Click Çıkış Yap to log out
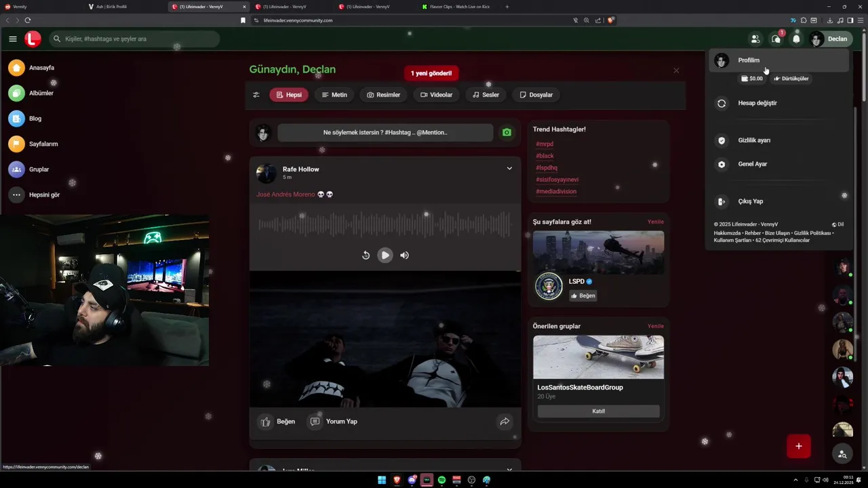The width and height of the screenshot is (868, 488). (778, 201)
